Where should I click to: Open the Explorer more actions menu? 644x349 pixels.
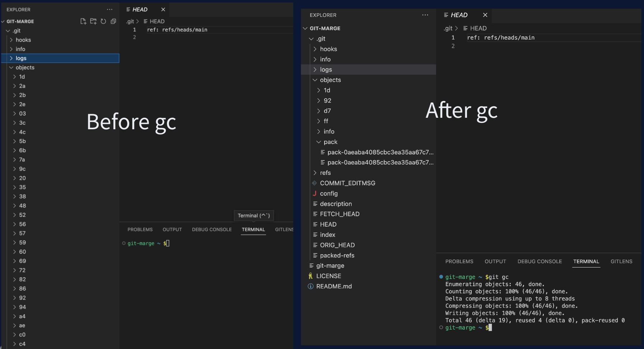109,10
